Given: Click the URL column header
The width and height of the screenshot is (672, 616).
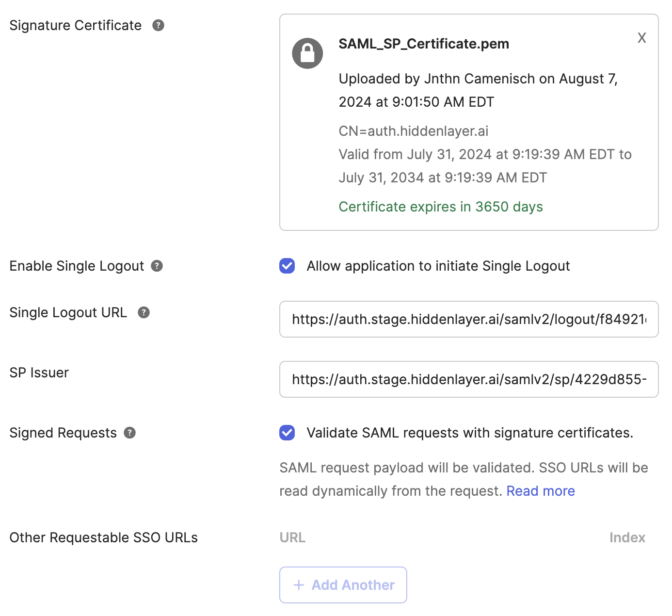Looking at the screenshot, I should pyautogui.click(x=292, y=537).
